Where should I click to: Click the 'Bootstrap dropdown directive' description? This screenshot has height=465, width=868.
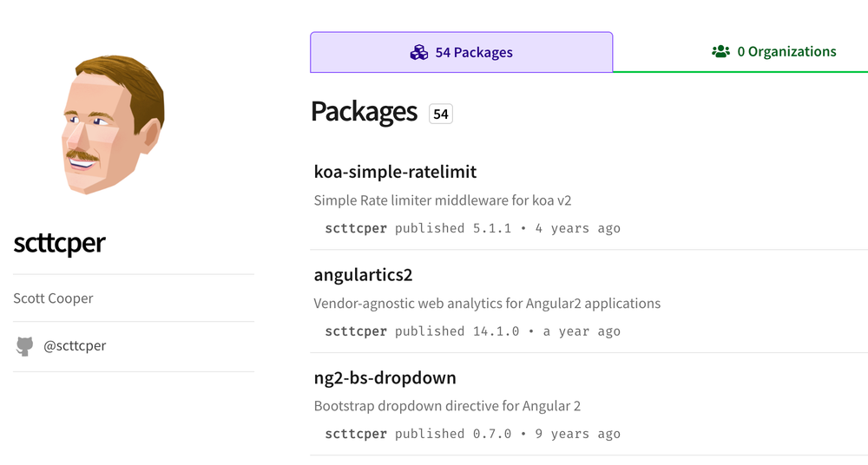pos(447,406)
